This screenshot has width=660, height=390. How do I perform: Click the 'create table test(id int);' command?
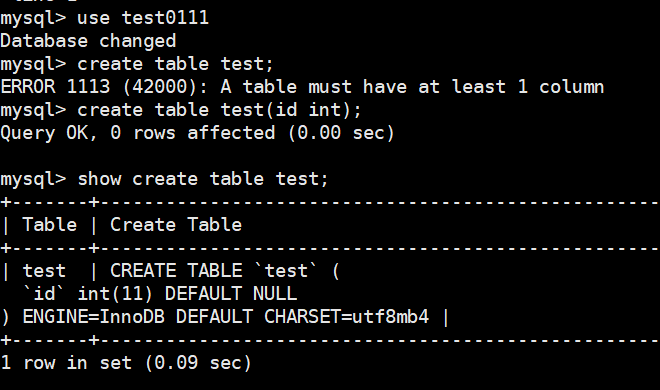coord(219,110)
